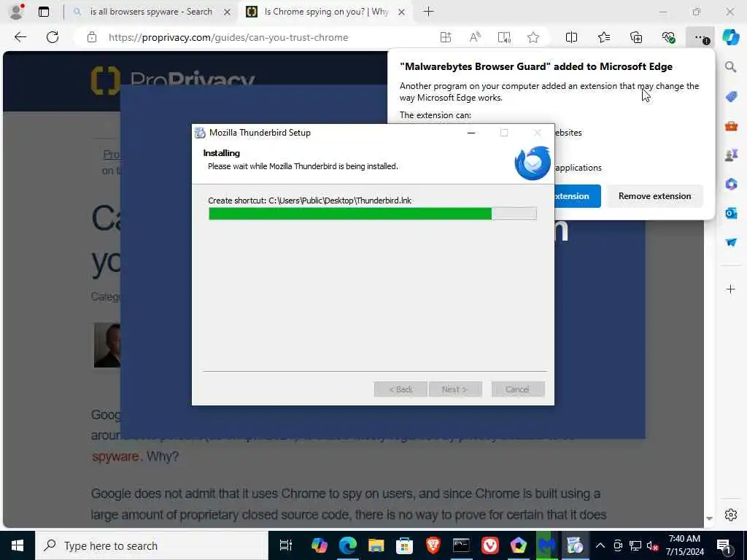Screen dimensions: 747x560
Task: Open Settings and more ellipsis menu
Action: pos(700,38)
